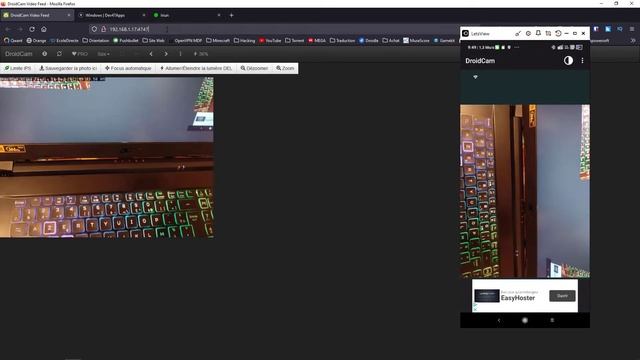The image size is (640, 360).
Task: Click the EasyHoster ad button
Action: [562, 296]
